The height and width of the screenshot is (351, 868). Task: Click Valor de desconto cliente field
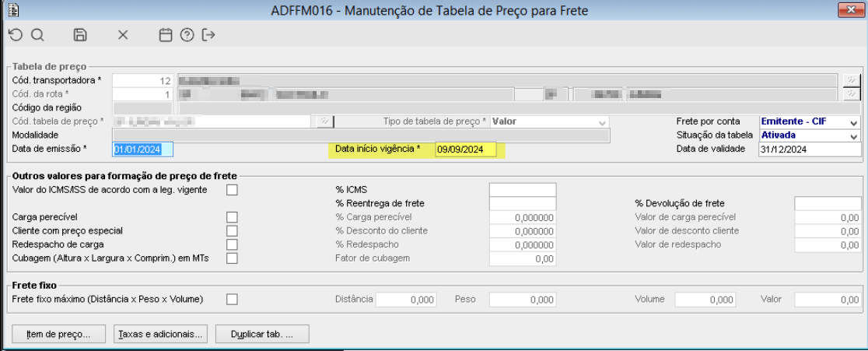point(828,230)
